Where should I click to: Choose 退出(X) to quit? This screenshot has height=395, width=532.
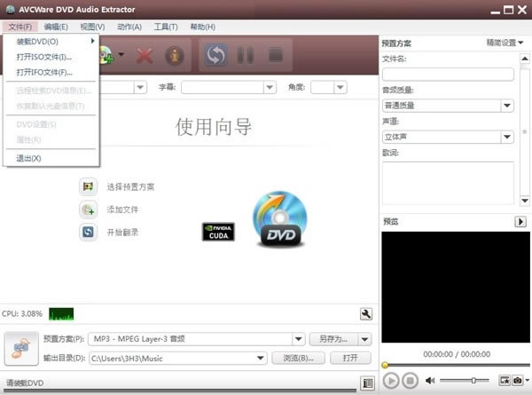(51, 158)
